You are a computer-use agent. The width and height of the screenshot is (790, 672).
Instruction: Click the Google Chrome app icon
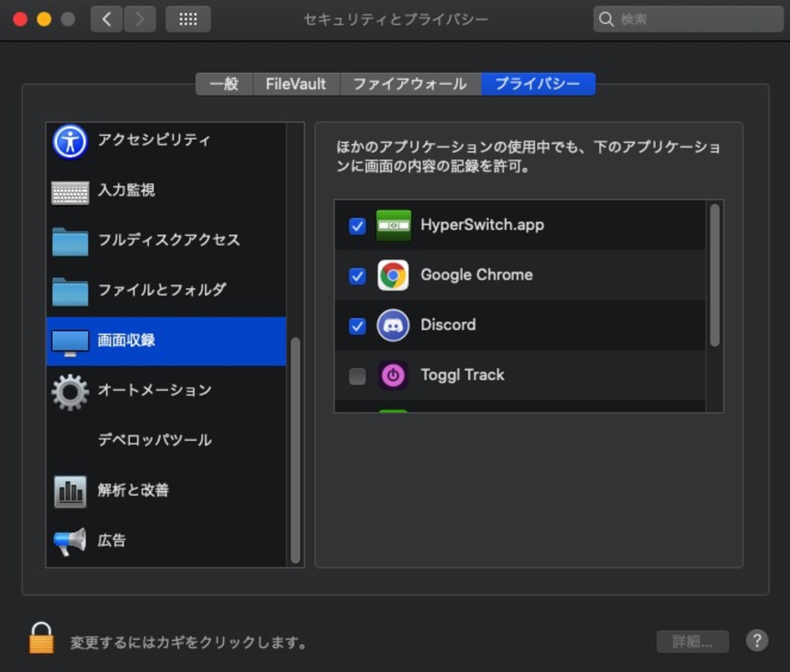pos(394,275)
